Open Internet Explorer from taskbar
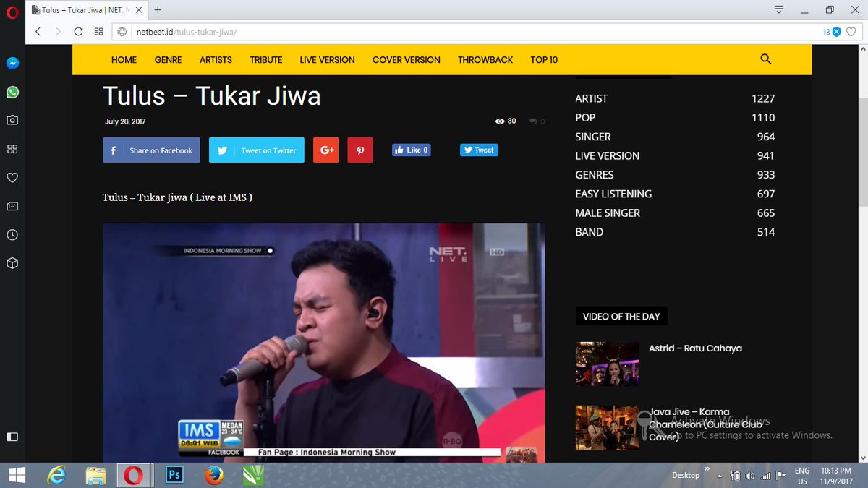Image resolution: width=868 pixels, height=488 pixels. pos(57,475)
